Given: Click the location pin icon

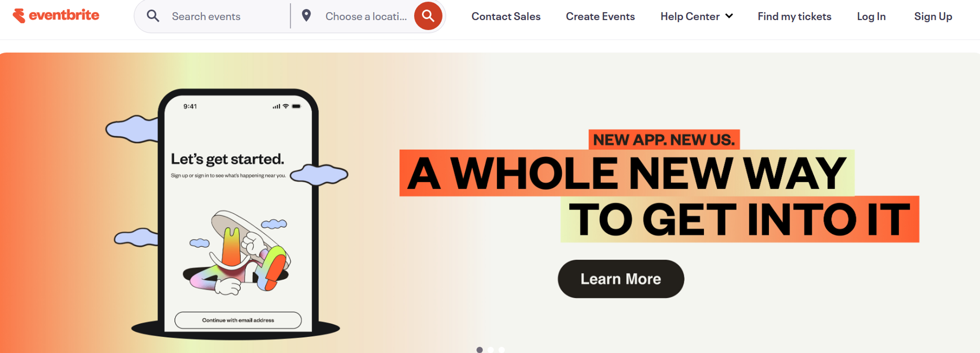Looking at the screenshot, I should pos(306,16).
